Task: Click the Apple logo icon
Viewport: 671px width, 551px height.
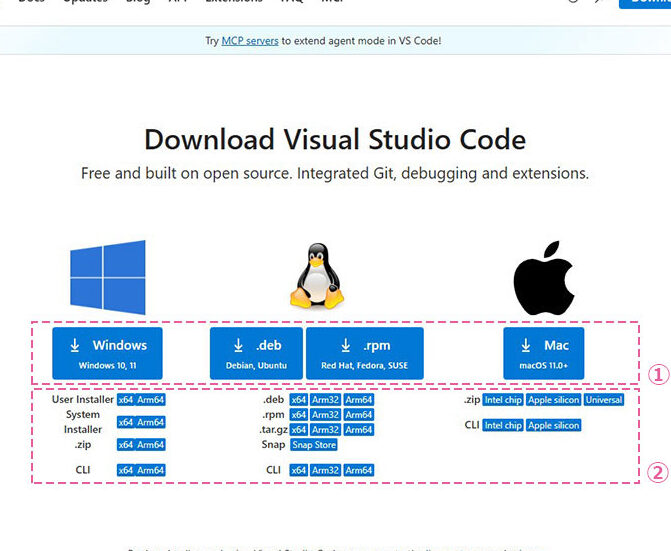Action: [543, 277]
